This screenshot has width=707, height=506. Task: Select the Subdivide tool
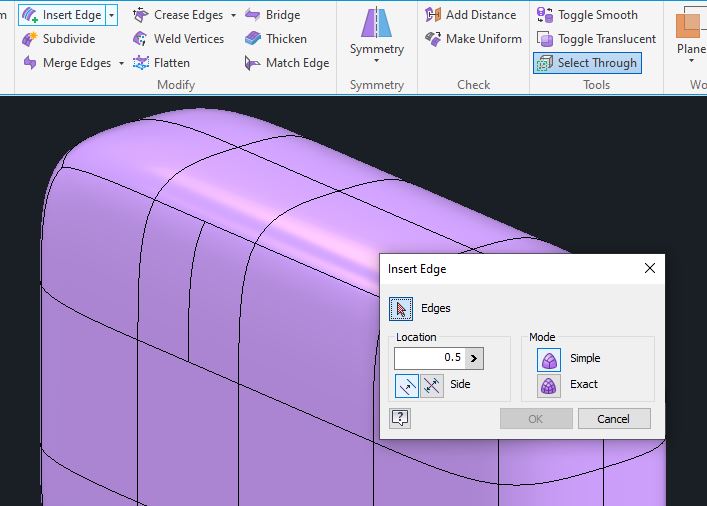[59, 39]
